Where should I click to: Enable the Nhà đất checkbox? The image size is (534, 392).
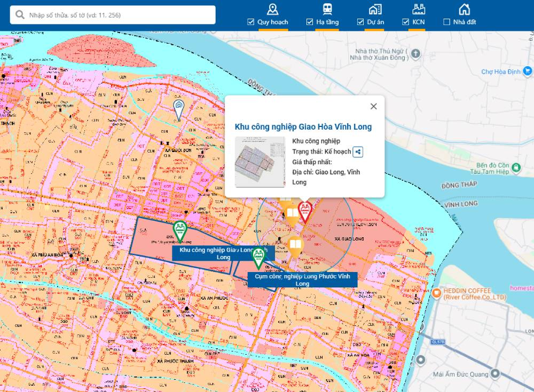(x=447, y=22)
